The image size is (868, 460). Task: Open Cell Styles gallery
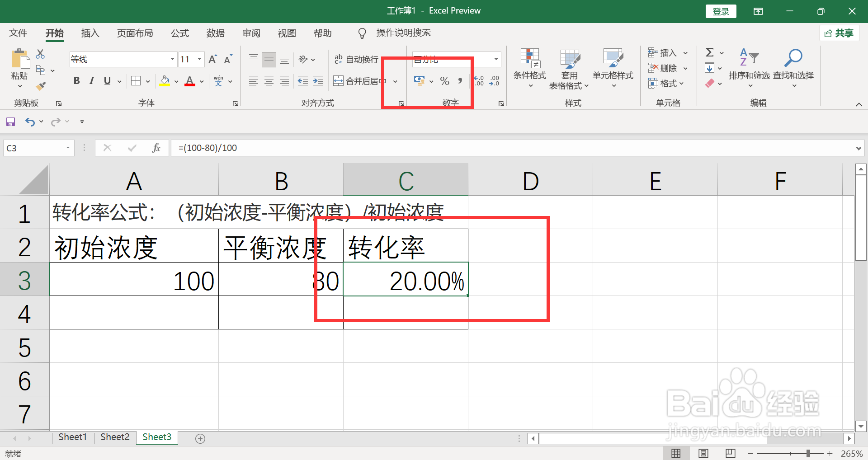613,68
